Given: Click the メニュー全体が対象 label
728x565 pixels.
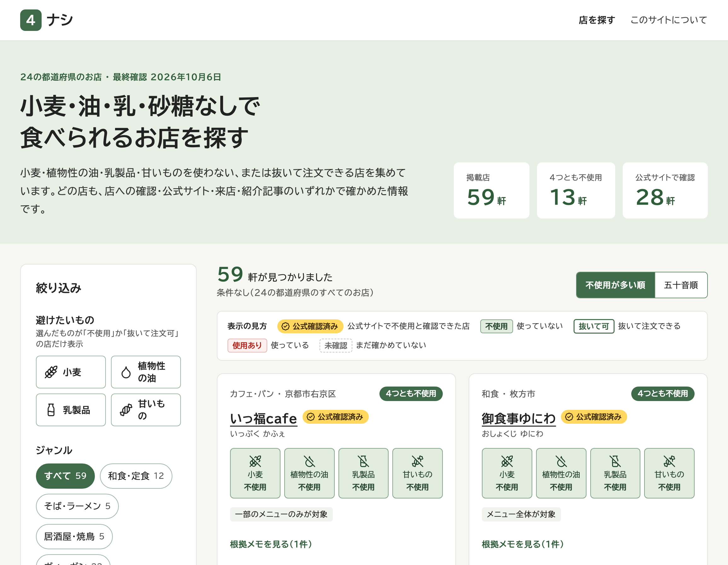Looking at the screenshot, I should click(x=521, y=514).
